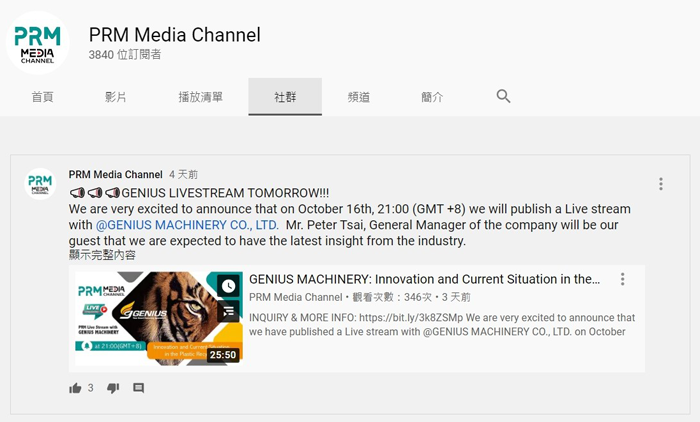Open the 頻道 tab
The image size is (700, 422).
[x=358, y=97]
